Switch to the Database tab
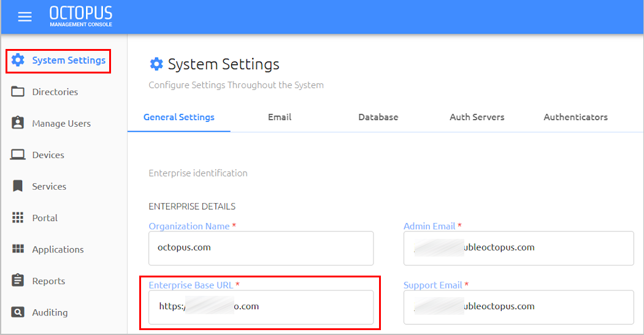 (378, 117)
